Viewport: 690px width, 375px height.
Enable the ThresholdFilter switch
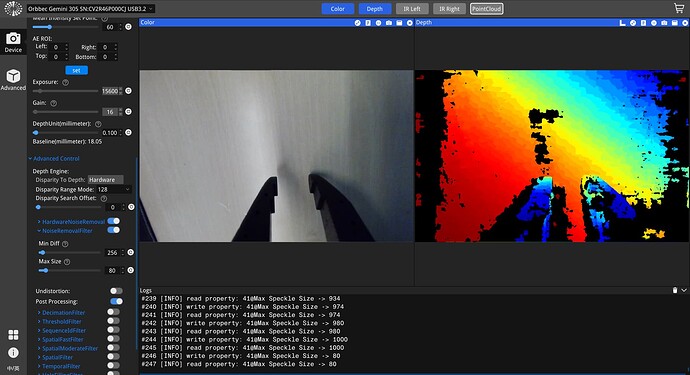point(114,321)
